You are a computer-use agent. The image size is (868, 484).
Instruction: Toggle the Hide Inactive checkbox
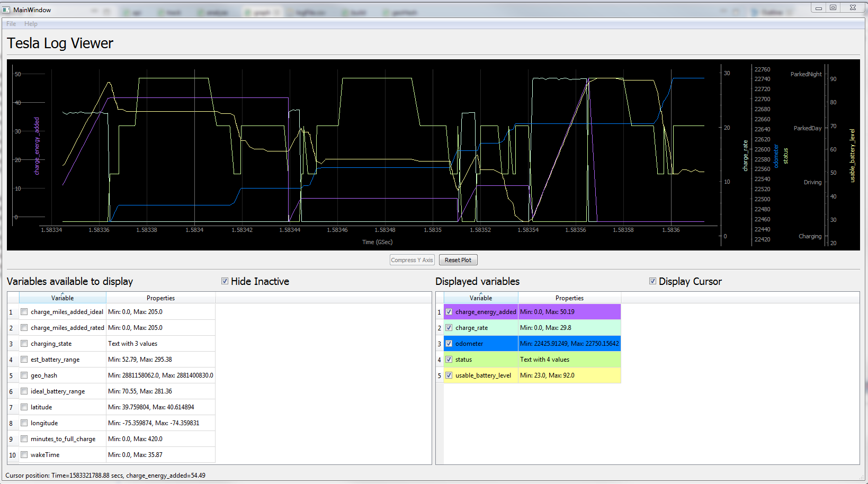225,281
